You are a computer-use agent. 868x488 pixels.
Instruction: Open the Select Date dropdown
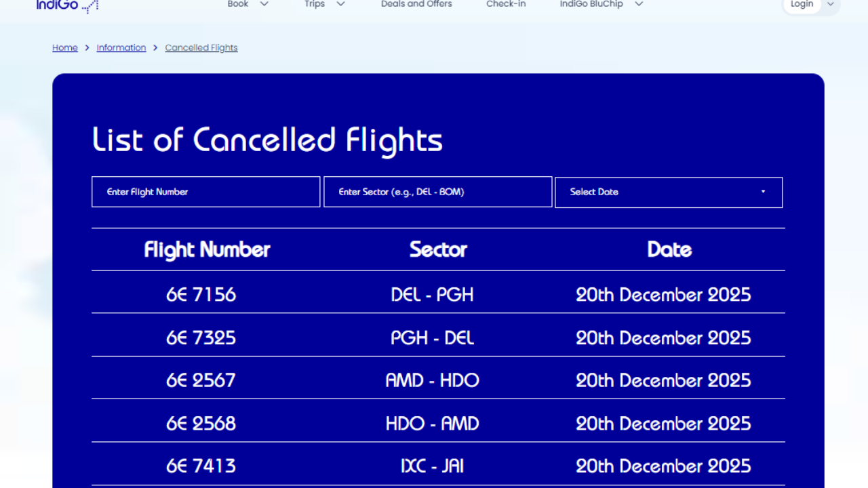coord(668,192)
